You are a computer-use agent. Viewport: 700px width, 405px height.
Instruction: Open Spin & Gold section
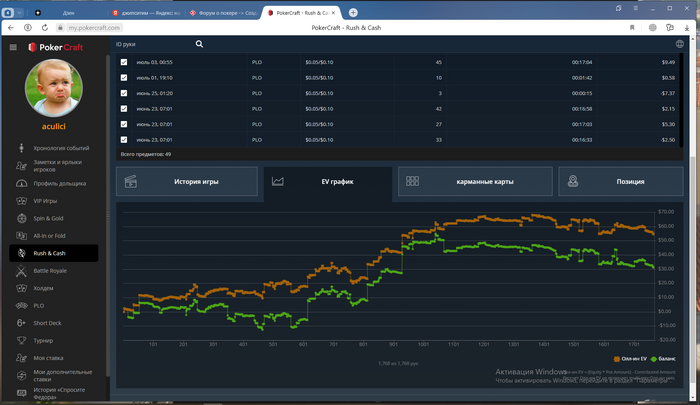54,218
